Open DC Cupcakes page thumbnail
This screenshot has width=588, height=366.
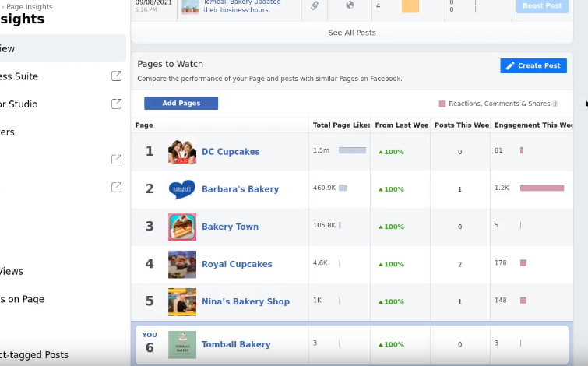click(182, 152)
